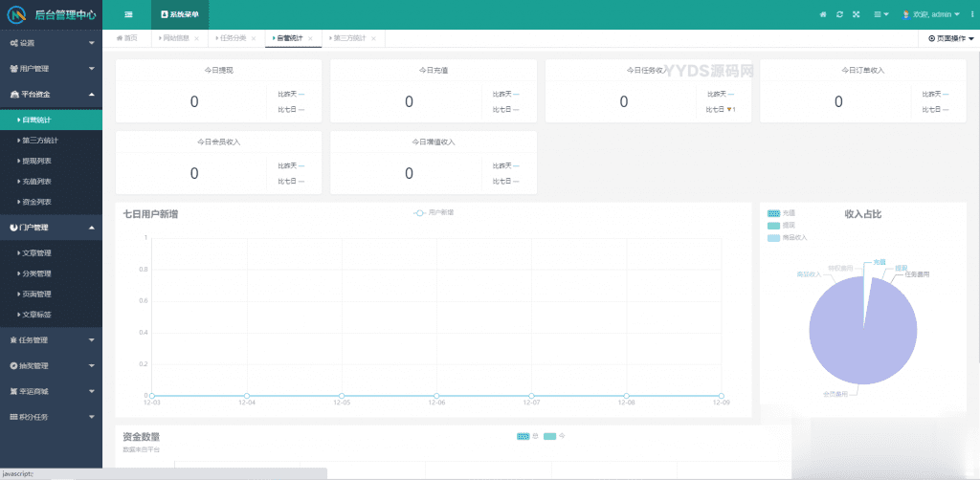Viewport: 980px width, 480px height.
Task: Close the 任务分类 tab
Action: 254,38
